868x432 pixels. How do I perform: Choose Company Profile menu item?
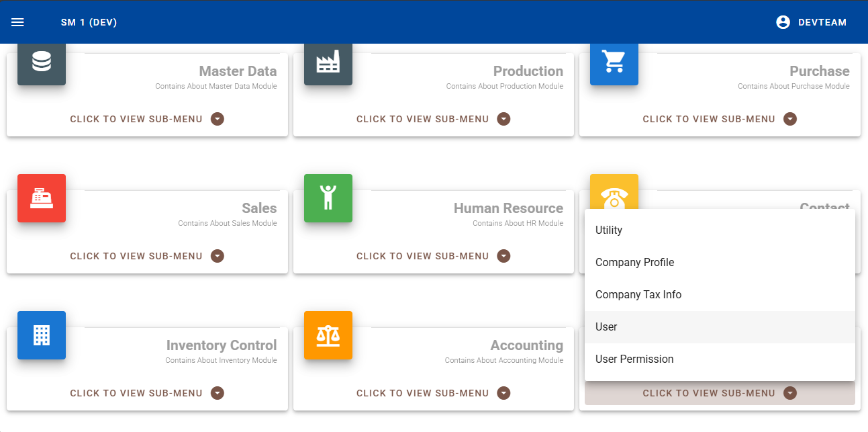(634, 263)
